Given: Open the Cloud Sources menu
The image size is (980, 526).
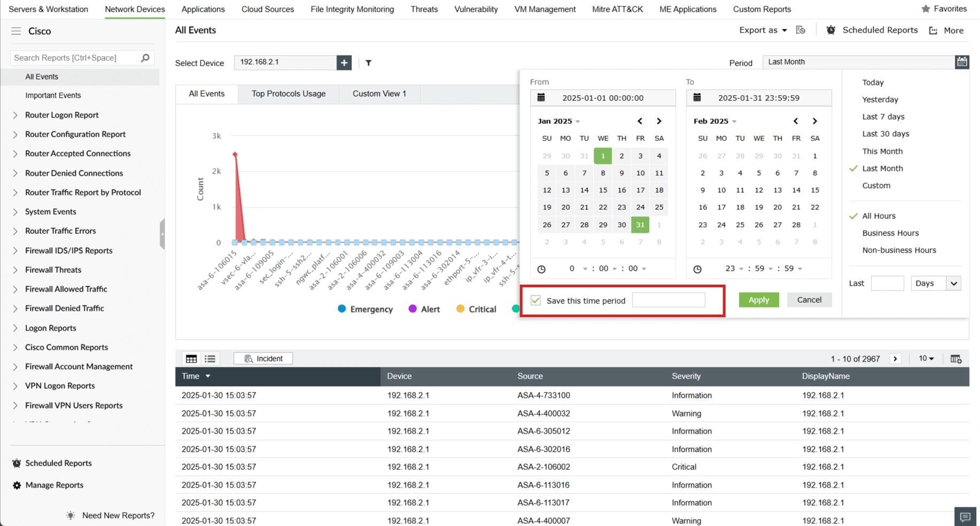Looking at the screenshot, I should (x=268, y=9).
